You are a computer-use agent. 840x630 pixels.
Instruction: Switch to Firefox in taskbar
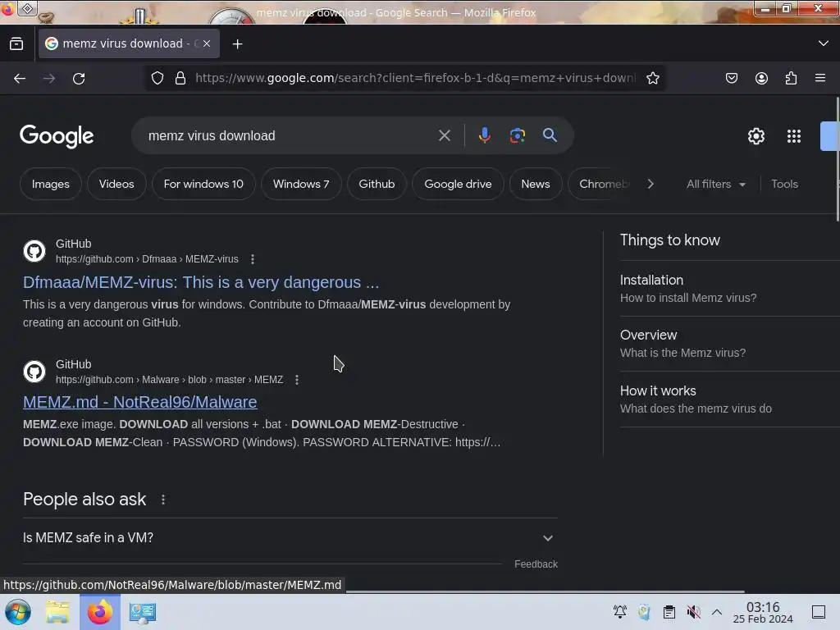[100, 612]
